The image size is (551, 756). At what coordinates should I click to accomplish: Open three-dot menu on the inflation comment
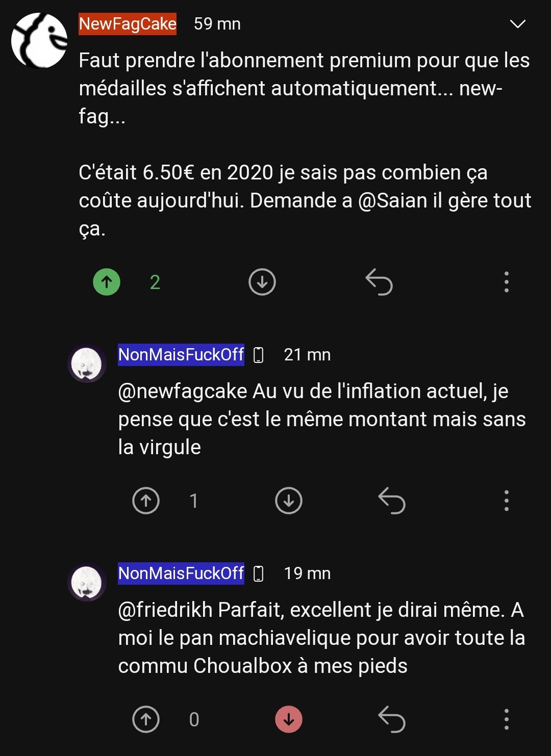tap(506, 501)
